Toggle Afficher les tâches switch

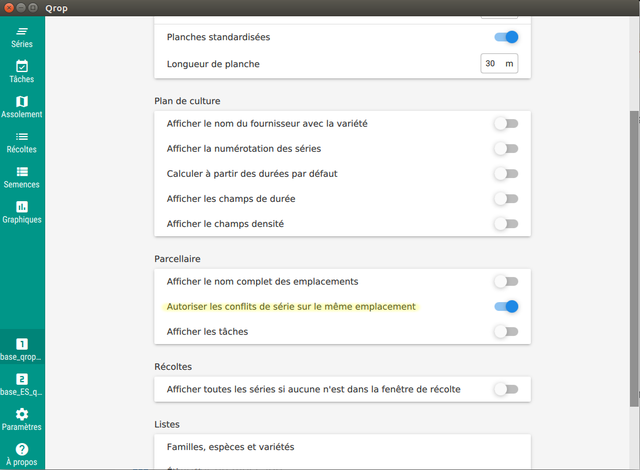point(506,332)
